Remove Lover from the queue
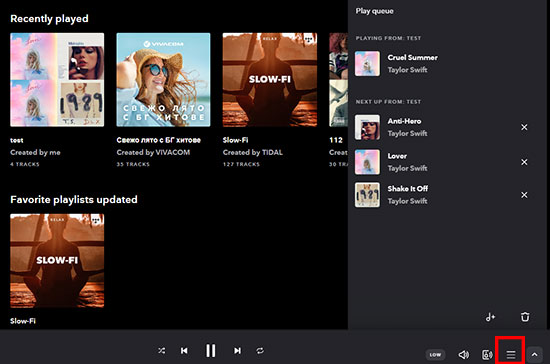This screenshot has height=364, width=550. [x=524, y=162]
